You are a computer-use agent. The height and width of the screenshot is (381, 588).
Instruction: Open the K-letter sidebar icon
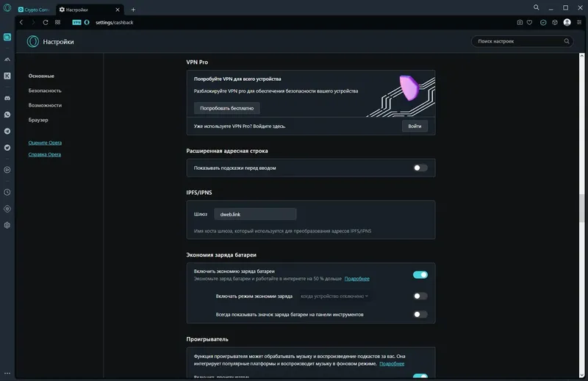7,76
